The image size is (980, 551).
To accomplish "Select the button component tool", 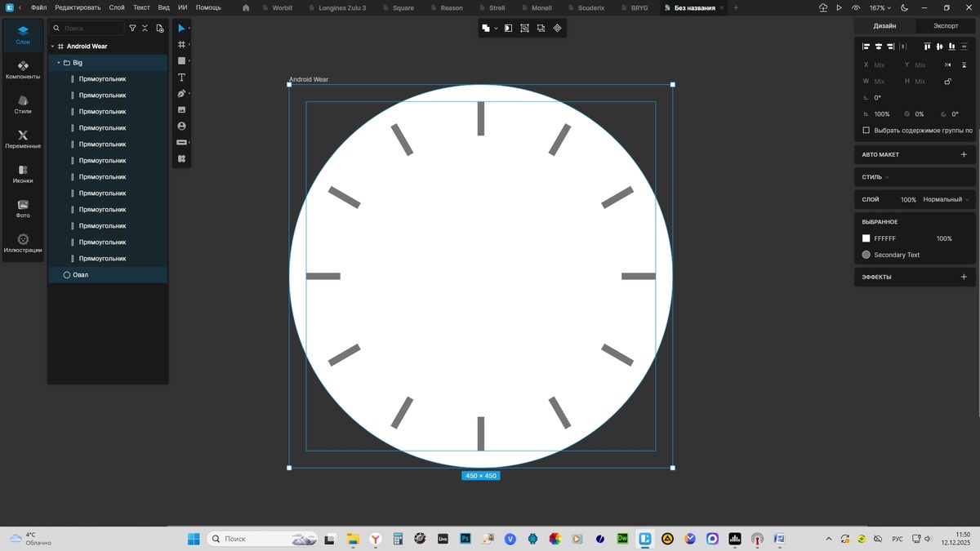I will point(181,142).
